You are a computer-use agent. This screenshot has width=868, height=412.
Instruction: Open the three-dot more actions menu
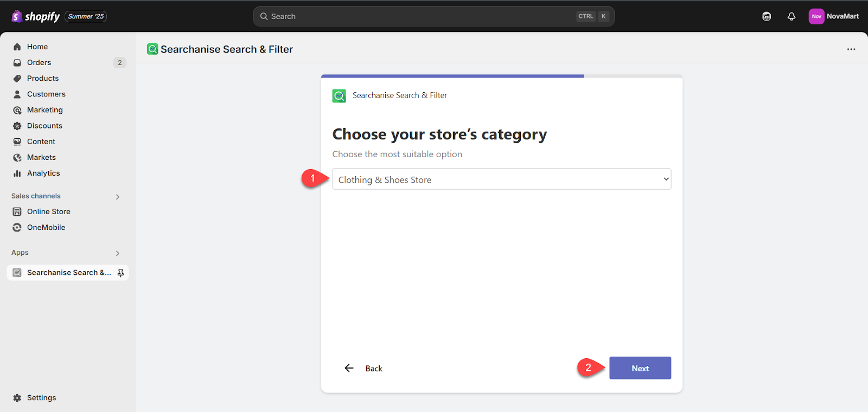(x=851, y=49)
